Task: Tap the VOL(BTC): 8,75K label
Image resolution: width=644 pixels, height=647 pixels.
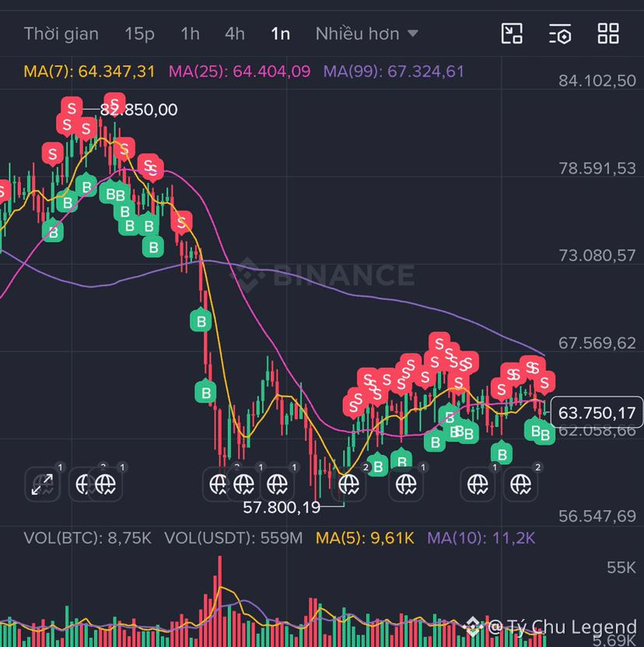Action: click(88, 537)
